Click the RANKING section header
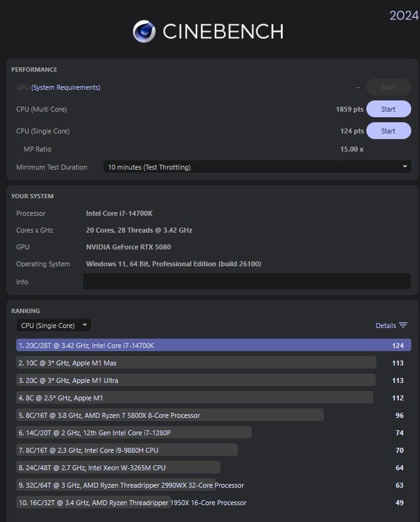 26,311
